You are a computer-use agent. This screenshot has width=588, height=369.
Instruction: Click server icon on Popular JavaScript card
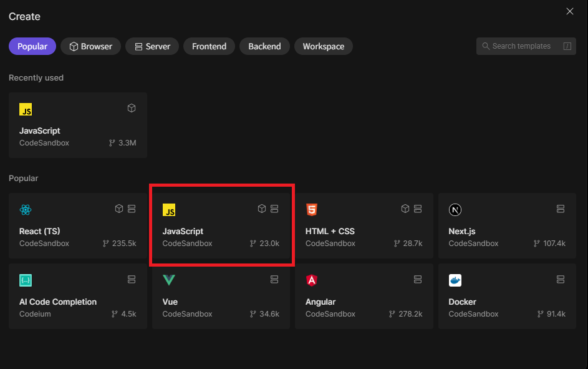(x=274, y=209)
